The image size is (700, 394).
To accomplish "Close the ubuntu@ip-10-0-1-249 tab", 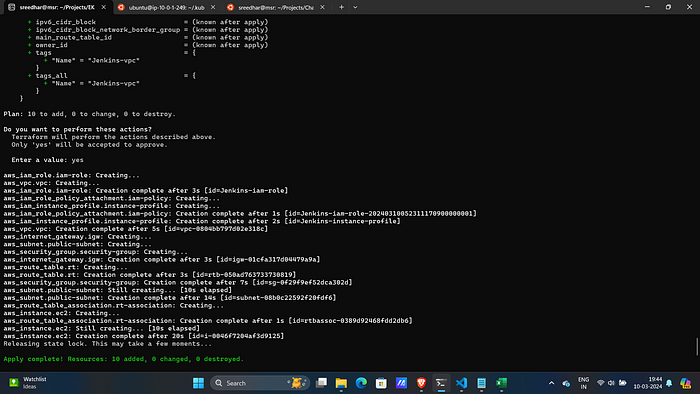I will [213, 7].
